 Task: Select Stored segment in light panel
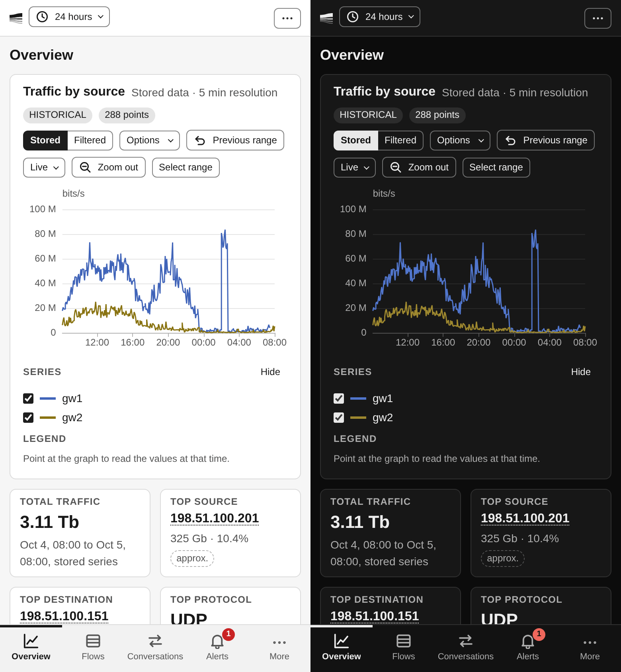(x=45, y=140)
